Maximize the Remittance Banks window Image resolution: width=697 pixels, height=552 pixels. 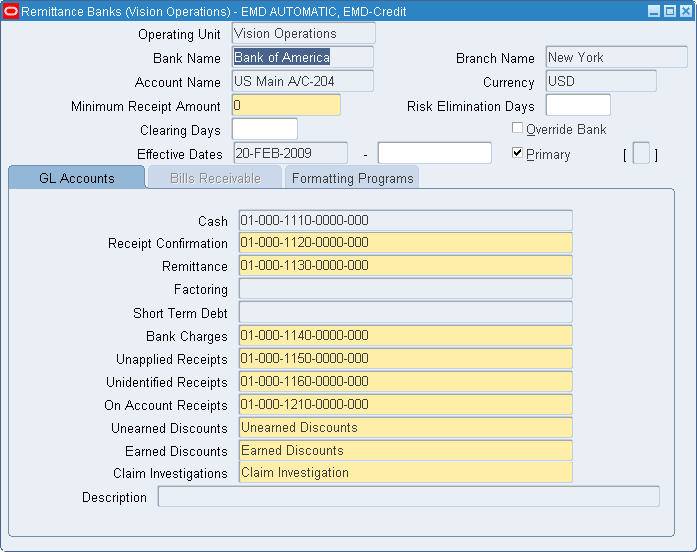[x=670, y=11]
